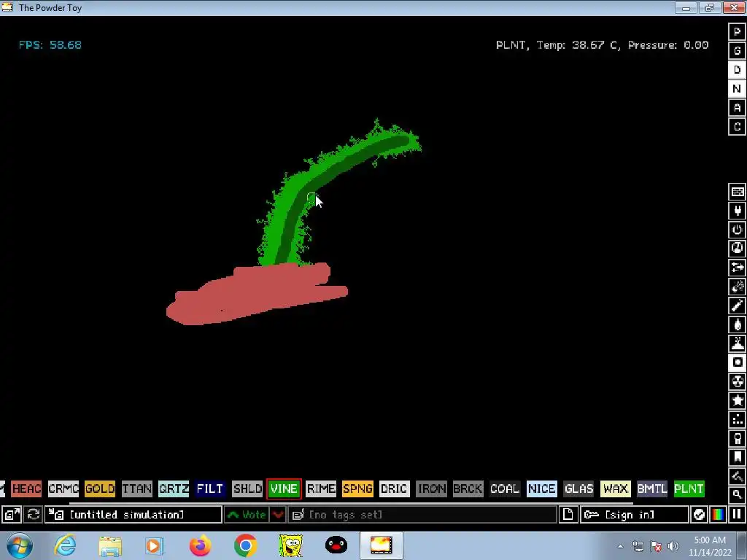
Task: Pause the simulation
Action: click(x=737, y=514)
